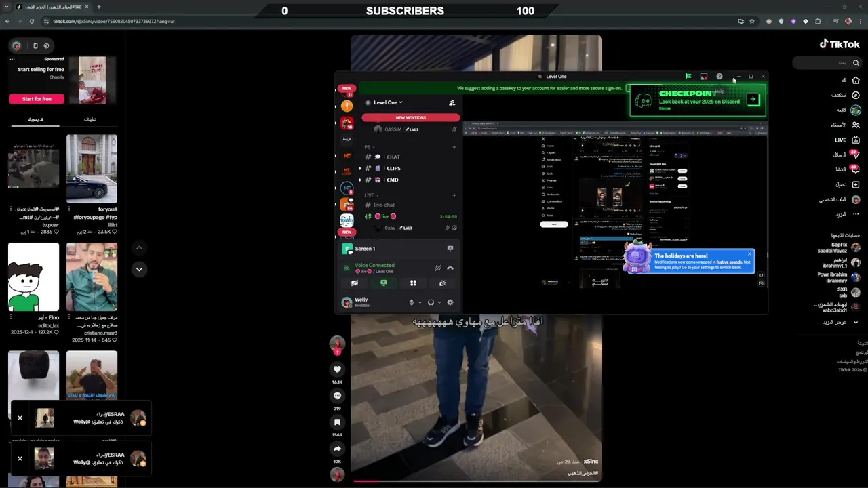The width and height of the screenshot is (868, 488).
Task: Open the CMD text channel
Action: 410,180
